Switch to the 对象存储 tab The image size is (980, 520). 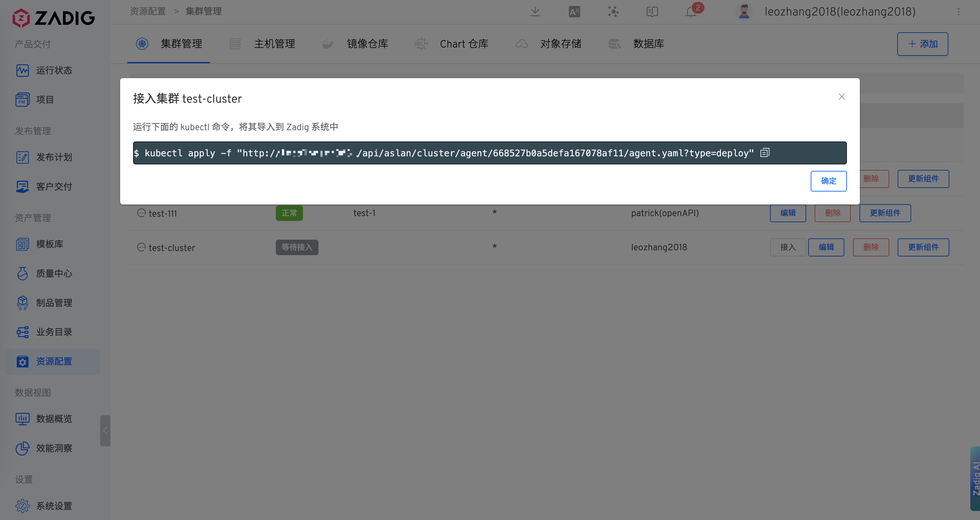coord(548,44)
